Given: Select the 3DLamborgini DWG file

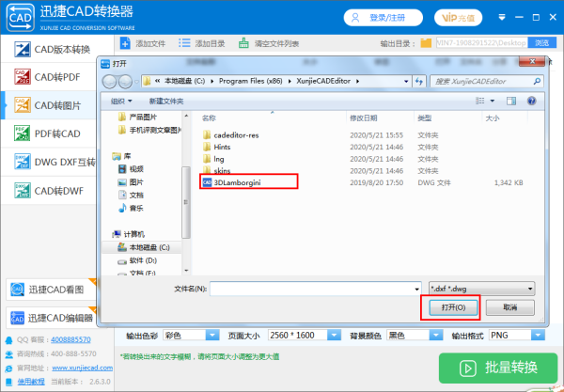Looking at the screenshot, I should point(237,182).
